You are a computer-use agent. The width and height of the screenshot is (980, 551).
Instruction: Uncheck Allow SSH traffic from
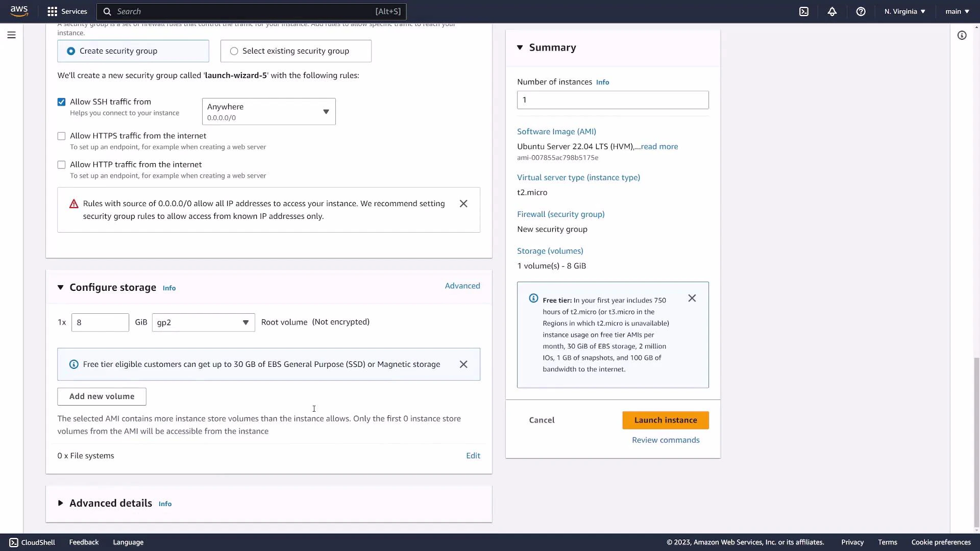(61, 102)
